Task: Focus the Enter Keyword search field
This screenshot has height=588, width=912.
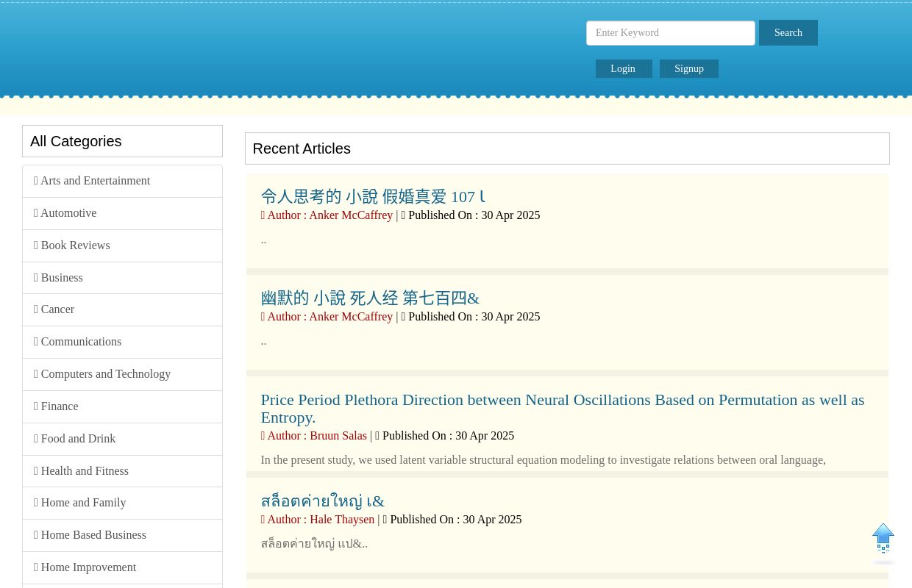Action: click(671, 33)
